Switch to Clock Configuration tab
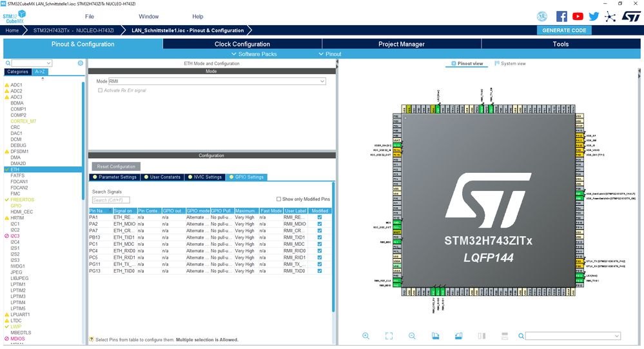The image size is (644, 349). pyautogui.click(x=242, y=44)
